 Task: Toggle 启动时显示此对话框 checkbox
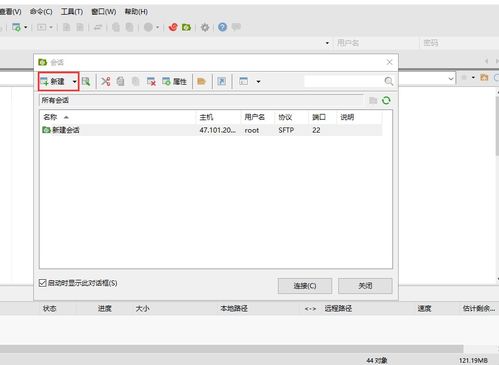pos(42,283)
